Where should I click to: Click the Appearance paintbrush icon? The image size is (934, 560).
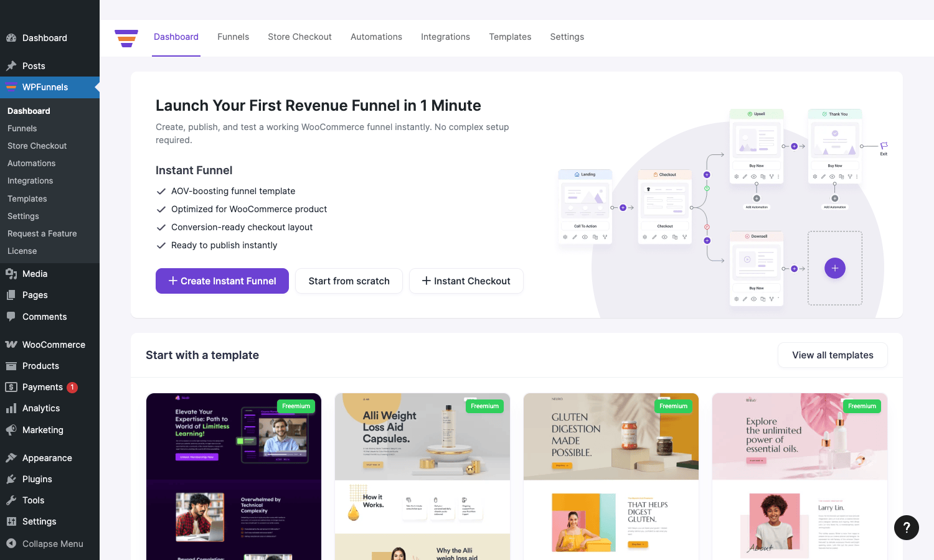(11, 458)
